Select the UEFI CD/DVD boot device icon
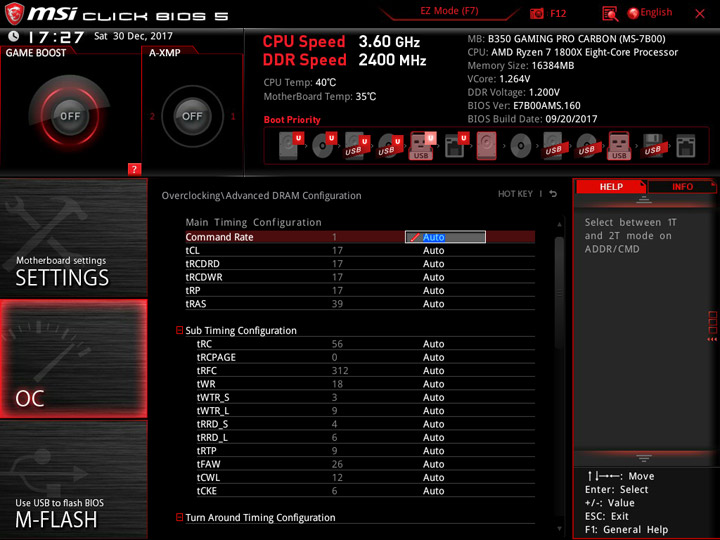Image resolution: width=720 pixels, height=540 pixels. pos(324,146)
